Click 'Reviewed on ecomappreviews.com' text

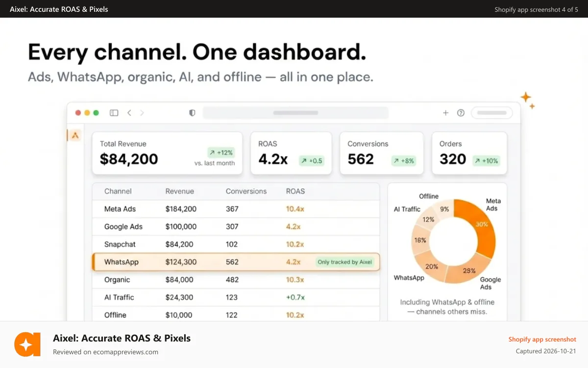click(105, 352)
